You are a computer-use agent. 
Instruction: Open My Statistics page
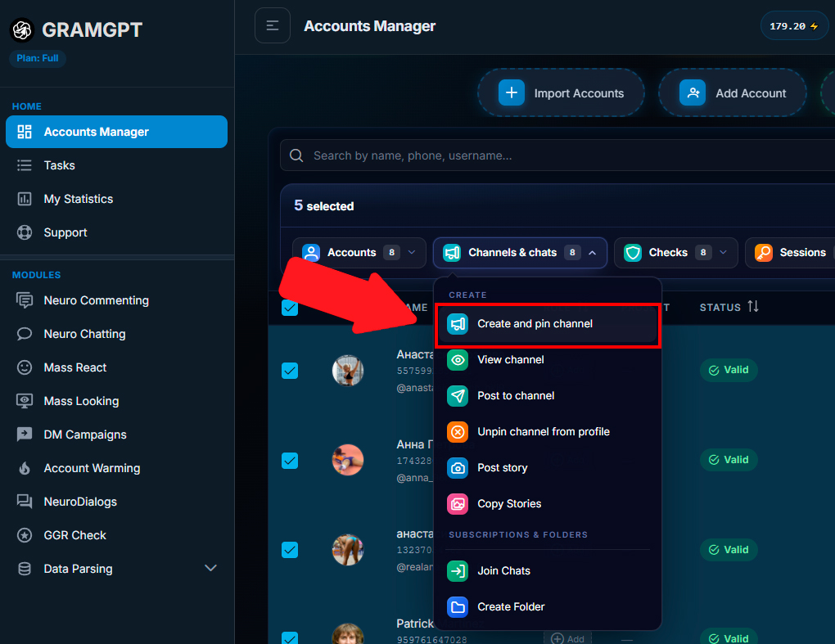point(116,199)
